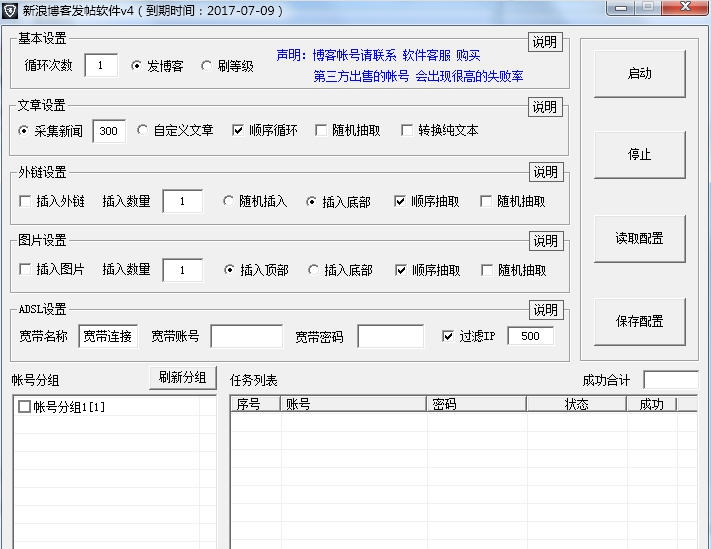Click the 声明 notice text about 博客帐号
This screenshot has height=549, width=711.
pos(378,55)
